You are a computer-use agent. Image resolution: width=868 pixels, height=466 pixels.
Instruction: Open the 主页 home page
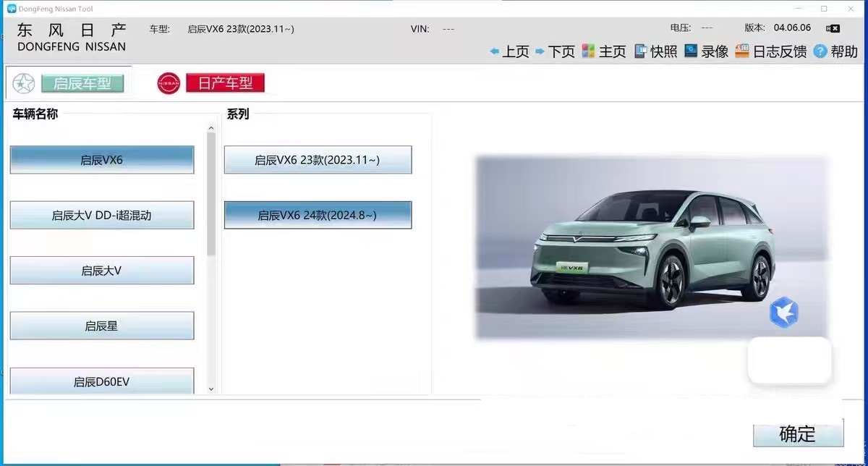click(x=604, y=51)
